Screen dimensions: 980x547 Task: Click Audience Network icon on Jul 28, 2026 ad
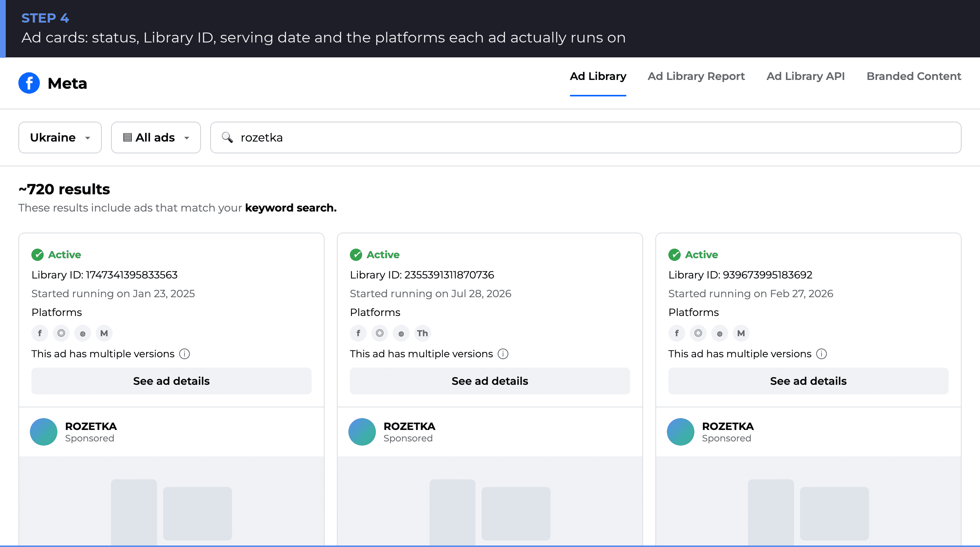[401, 333]
